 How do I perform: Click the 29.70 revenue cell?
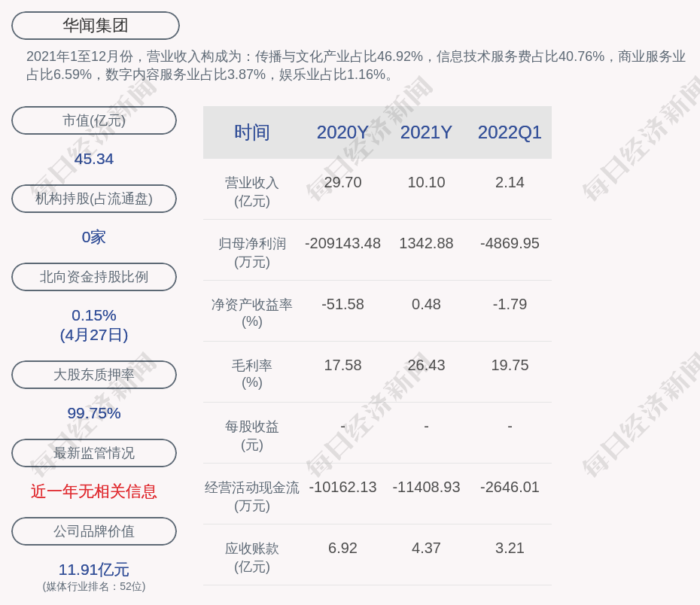coord(343,183)
